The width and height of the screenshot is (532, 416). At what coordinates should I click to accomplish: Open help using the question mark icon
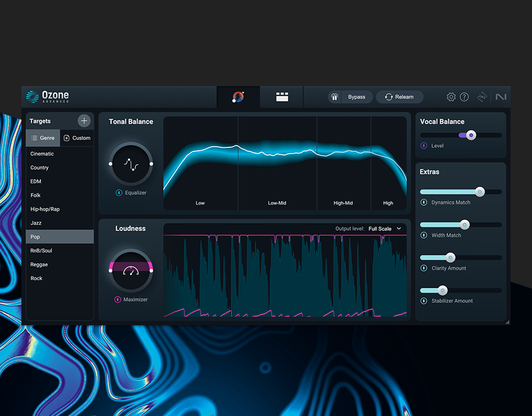tap(464, 96)
